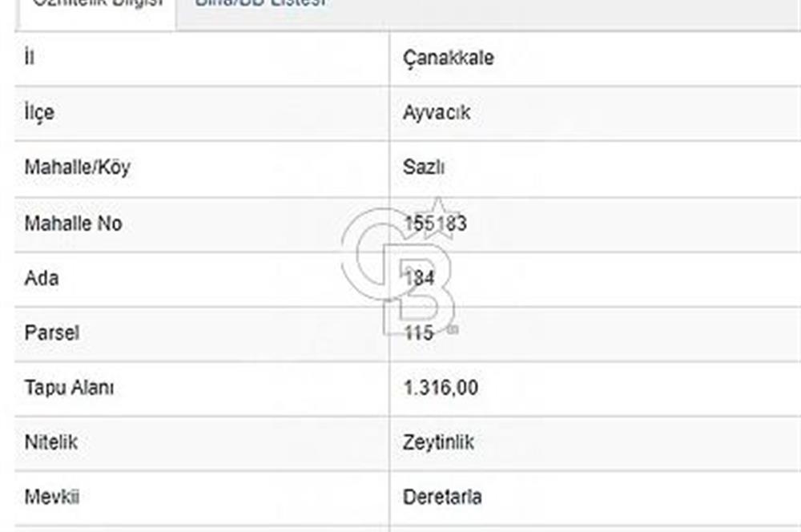
Task: Select the Parsel row label
Action: pos(52,332)
